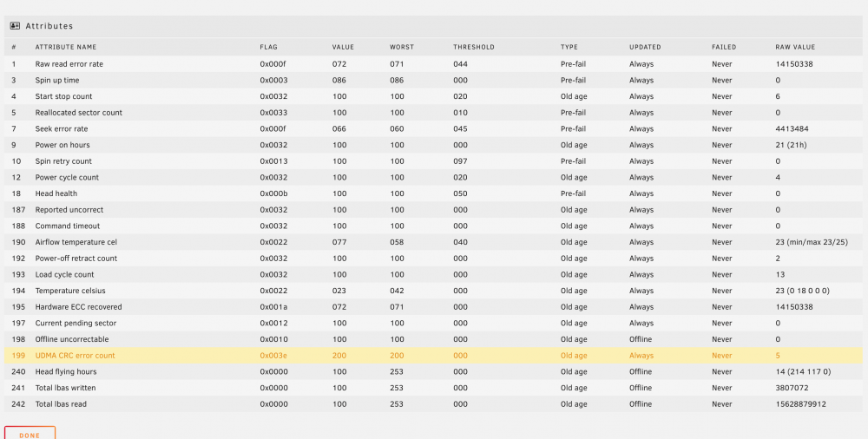
Task: Click raw value 21 (21h)
Action: tap(791, 145)
